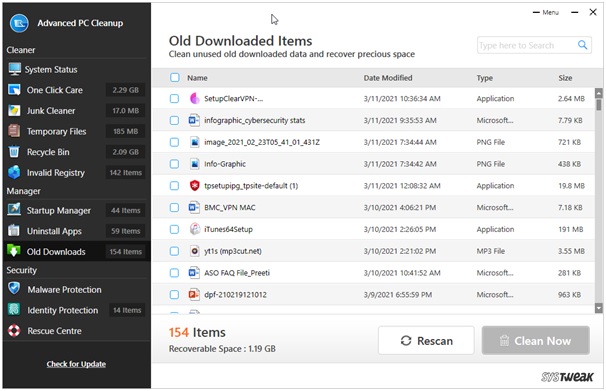Click the Temporary Files icon
The height and width of the screenshot is (391, 606).
pos(14,131)
